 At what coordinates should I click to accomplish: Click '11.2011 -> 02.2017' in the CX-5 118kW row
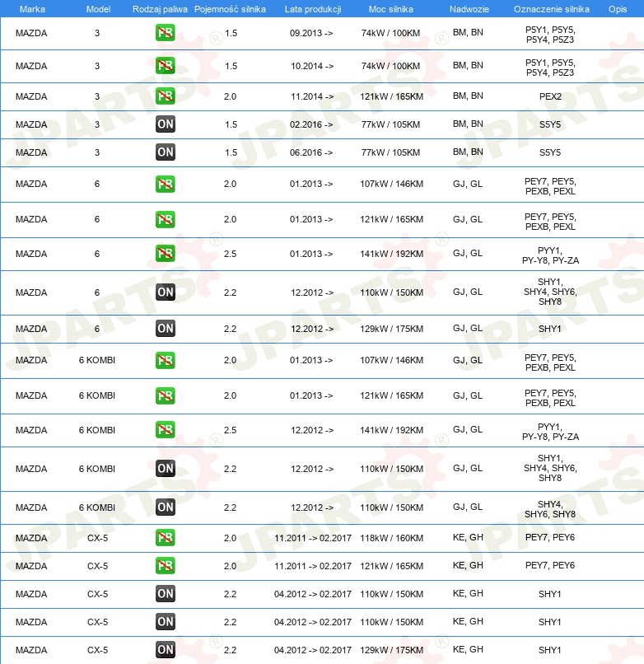click(313, 538)
